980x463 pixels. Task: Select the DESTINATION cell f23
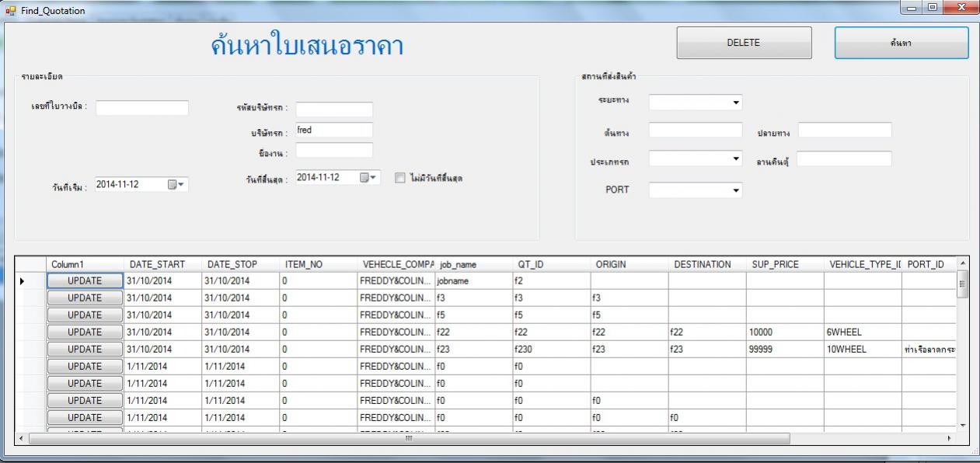pos(706,349)
